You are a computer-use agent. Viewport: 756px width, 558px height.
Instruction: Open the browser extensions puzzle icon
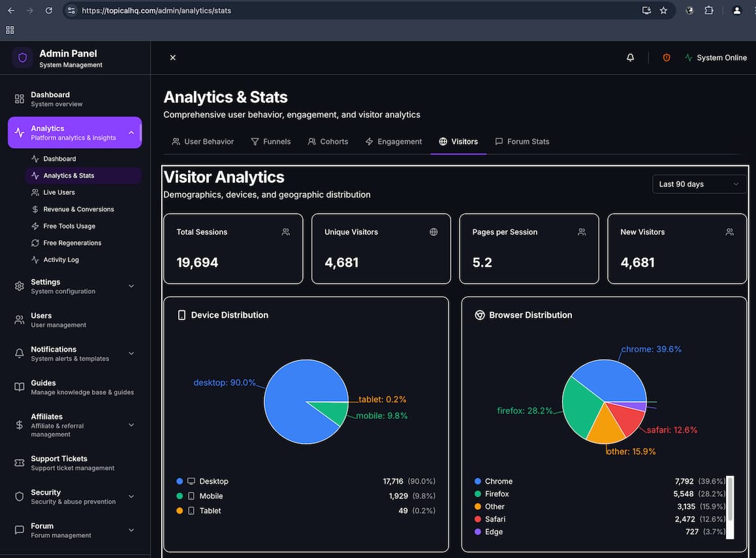709,10
